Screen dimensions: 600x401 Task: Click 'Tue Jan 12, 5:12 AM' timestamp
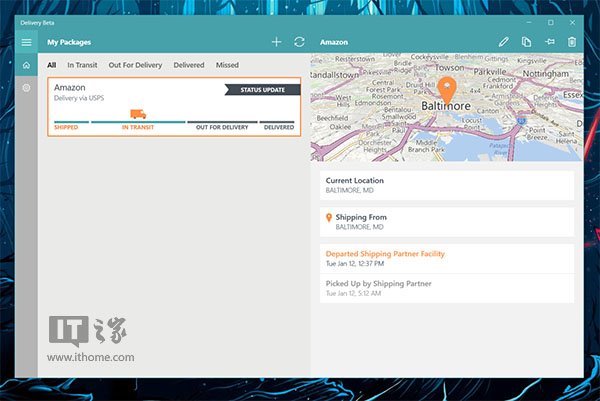[x=353, y=293]
